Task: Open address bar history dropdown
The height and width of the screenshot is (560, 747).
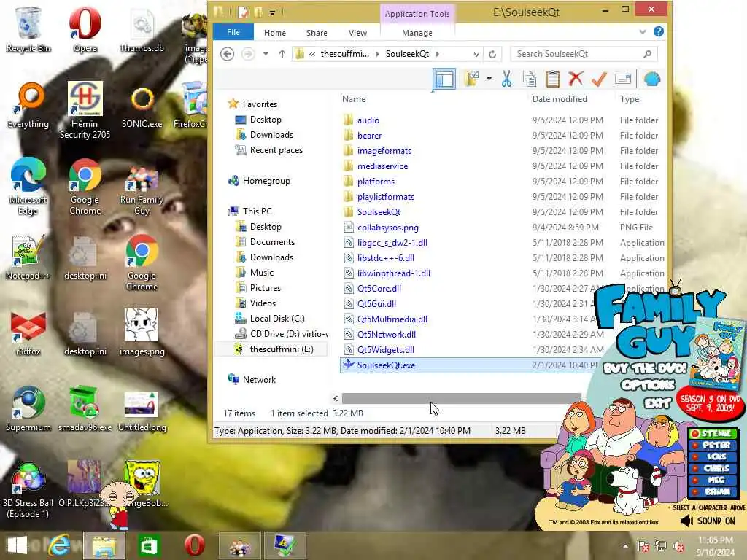Action: point(476,54)
